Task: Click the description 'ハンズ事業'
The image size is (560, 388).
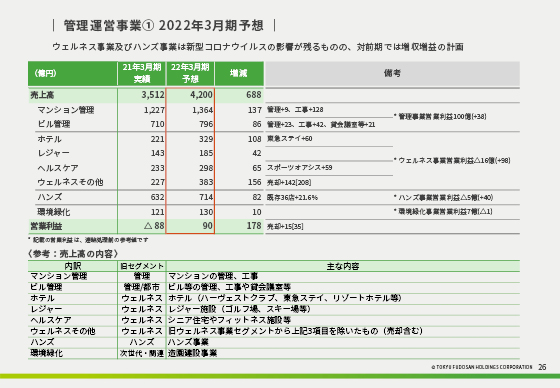Action: [188, 342]
